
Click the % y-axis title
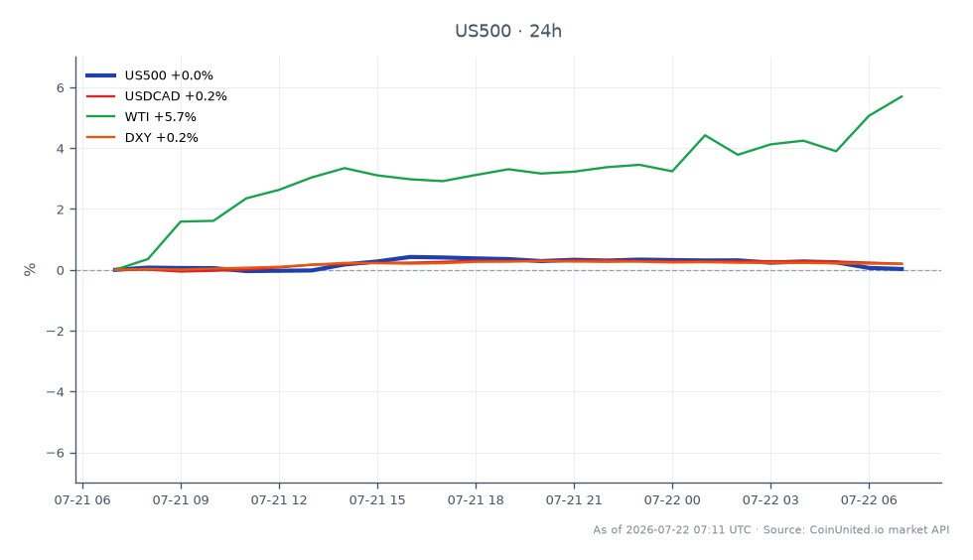pyautogui.click(x=29, y=269)
